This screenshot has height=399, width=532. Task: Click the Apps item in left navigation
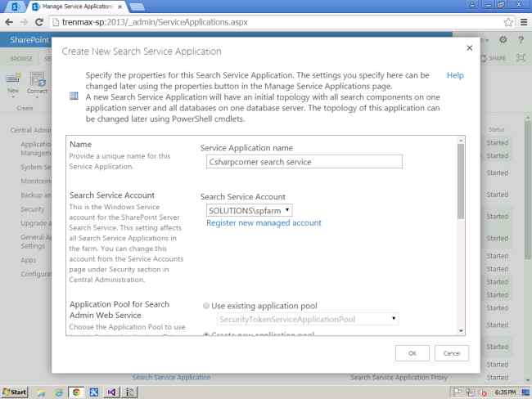[28, 260]
